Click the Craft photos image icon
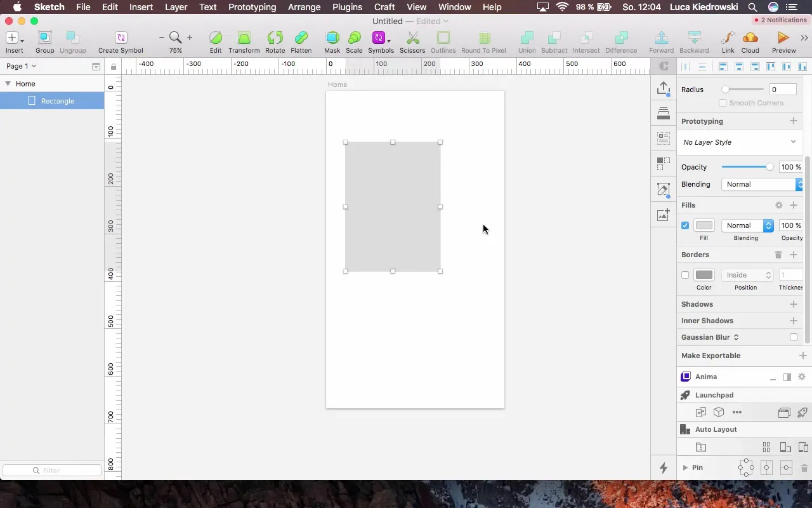Screen dimensions: 812x508 pos(664,215)
